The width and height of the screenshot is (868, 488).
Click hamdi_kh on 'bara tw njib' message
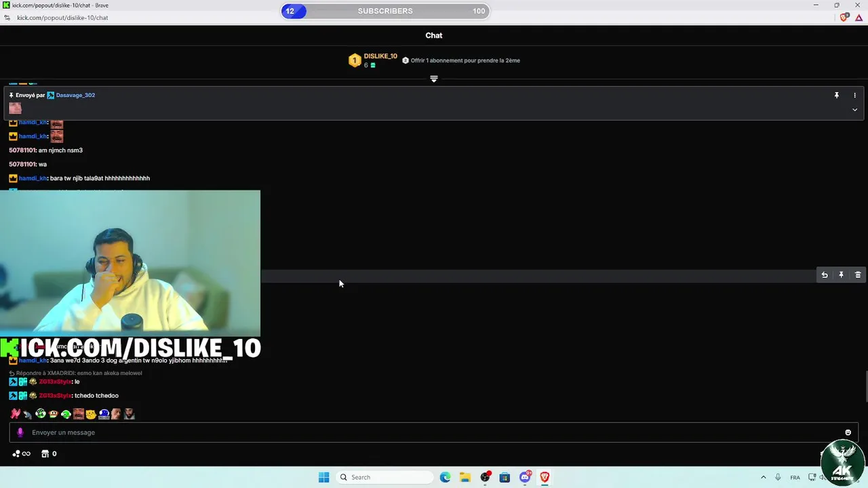click(33, 178)
